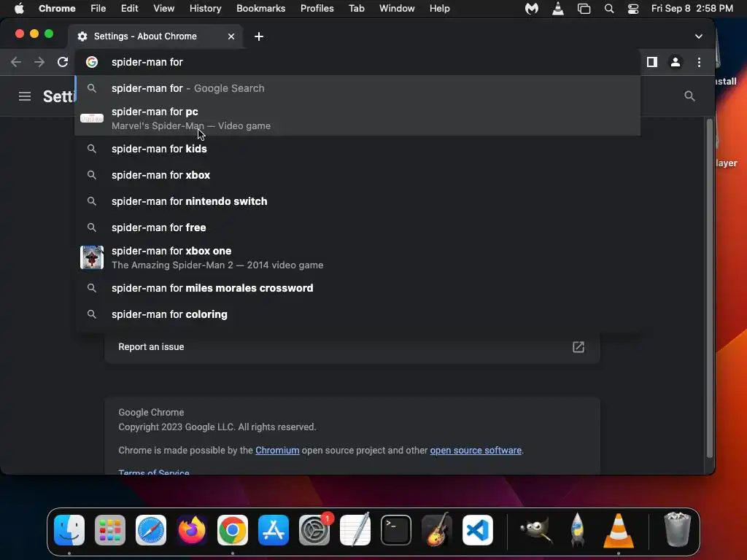This screenshot has height=560, width=747.
Task: Open Finder from the dock
Action: (x=69, y=530)
